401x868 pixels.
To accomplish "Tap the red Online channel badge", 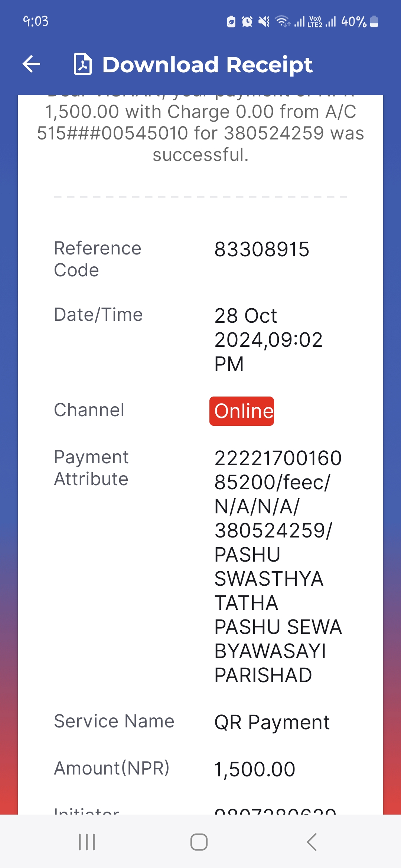I will click(x=242, y=411).
